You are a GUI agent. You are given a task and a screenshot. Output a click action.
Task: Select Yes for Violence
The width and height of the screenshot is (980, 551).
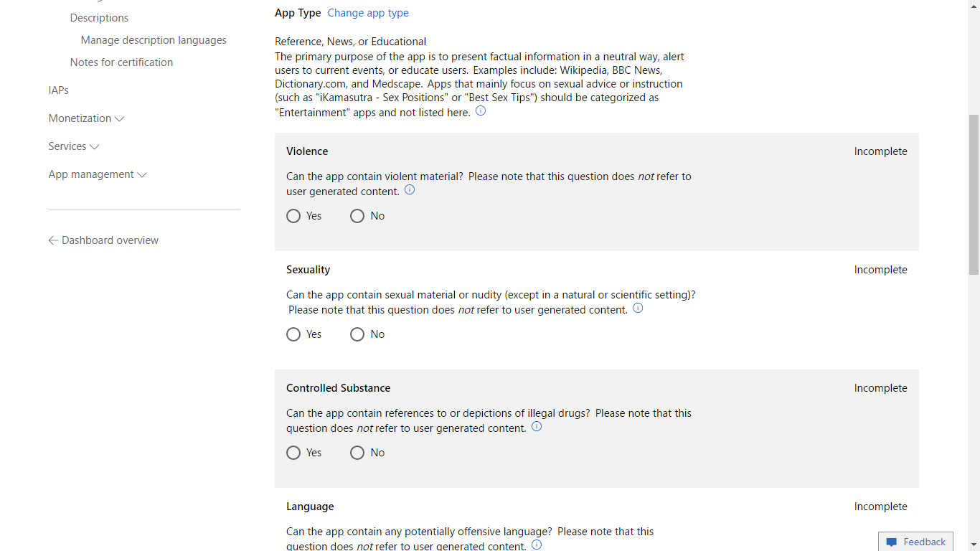(293, 216)
